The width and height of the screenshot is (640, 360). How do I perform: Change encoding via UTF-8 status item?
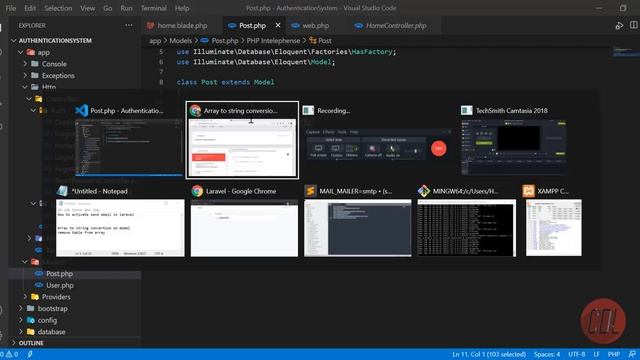[576, 354]
